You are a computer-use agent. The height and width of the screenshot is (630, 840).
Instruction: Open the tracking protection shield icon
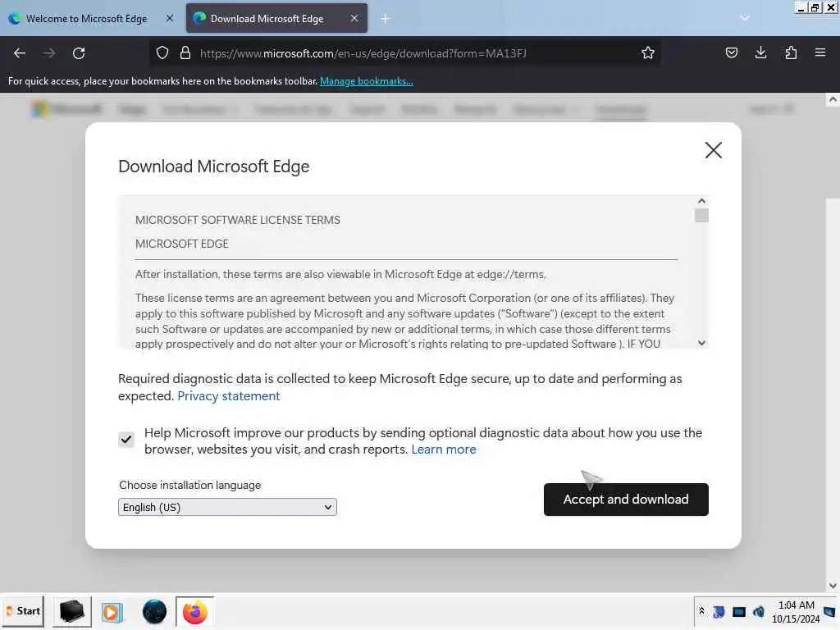click(162, 52)
